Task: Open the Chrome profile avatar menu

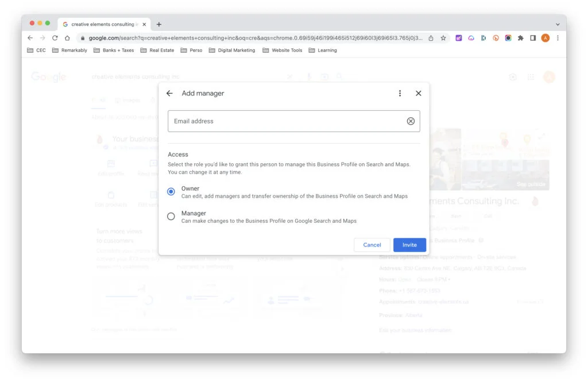Action: (546, 38)
